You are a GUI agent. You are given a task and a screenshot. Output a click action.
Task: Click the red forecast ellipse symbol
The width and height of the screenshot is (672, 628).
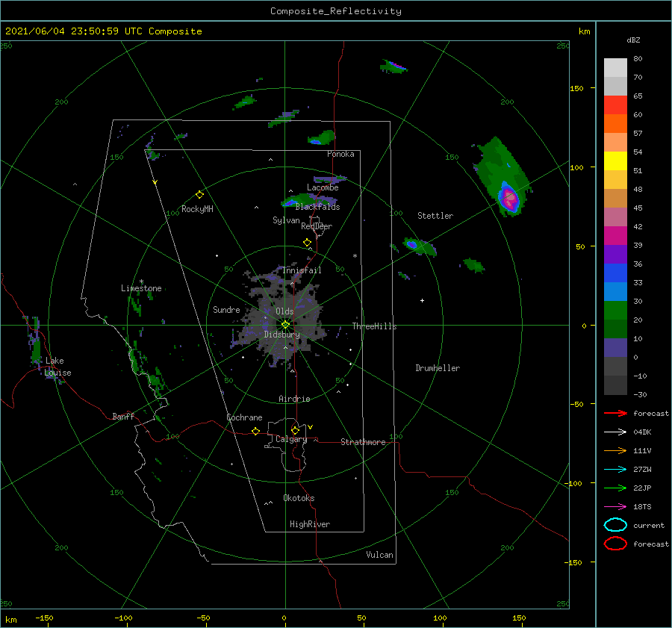point(615,544)
